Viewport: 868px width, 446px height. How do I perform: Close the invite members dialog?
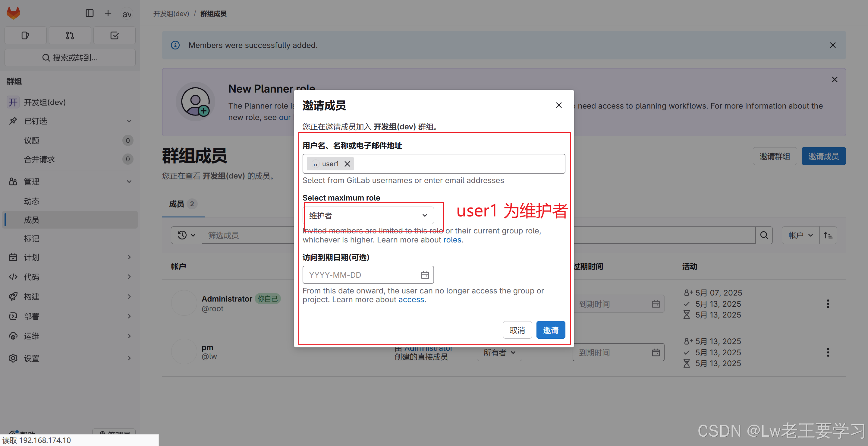tap(559, 105)
